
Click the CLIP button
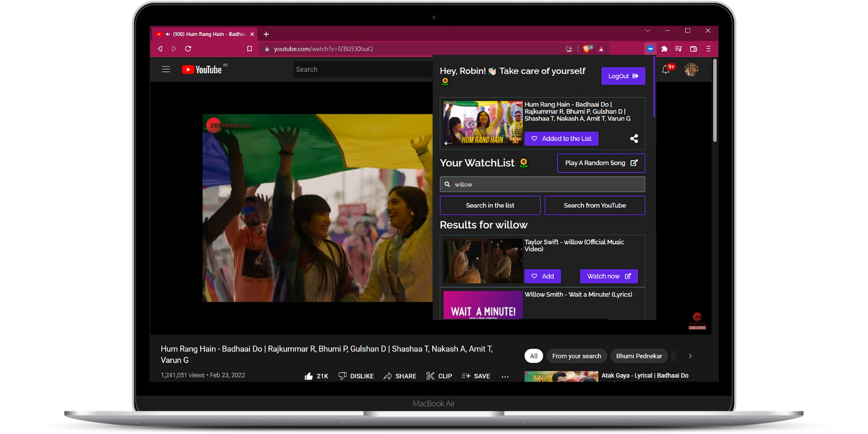pos(439,376)
